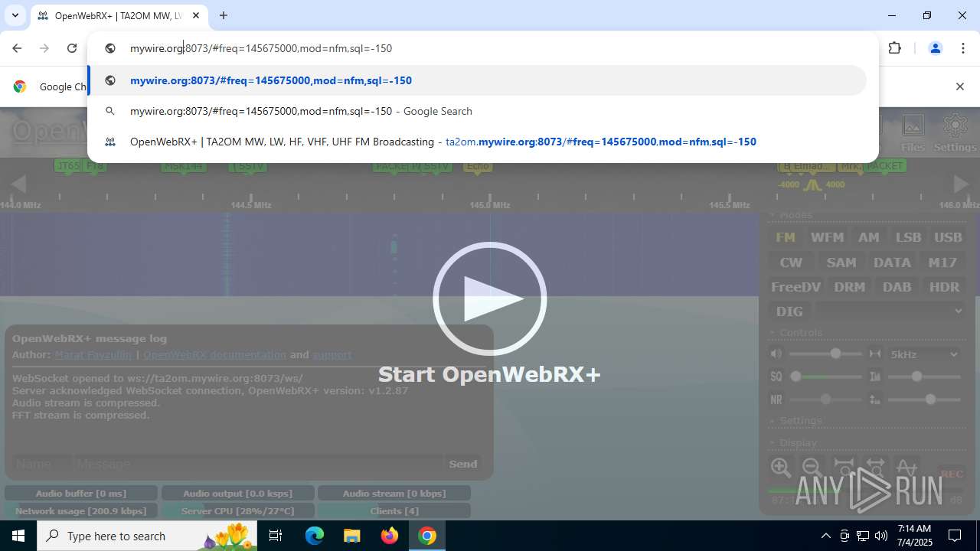Open the Chrome profile avatar
The width and height of the screenshot is (980, 551).
point(935,48)
